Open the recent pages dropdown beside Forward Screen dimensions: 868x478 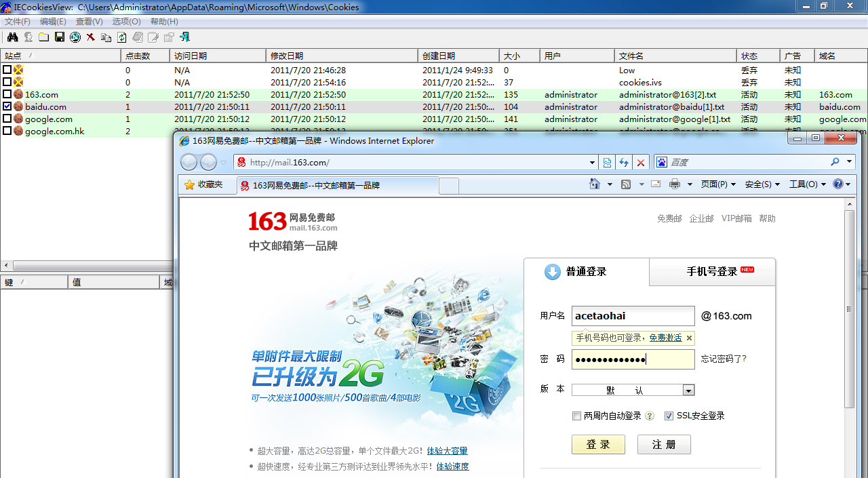pos(223,163)
